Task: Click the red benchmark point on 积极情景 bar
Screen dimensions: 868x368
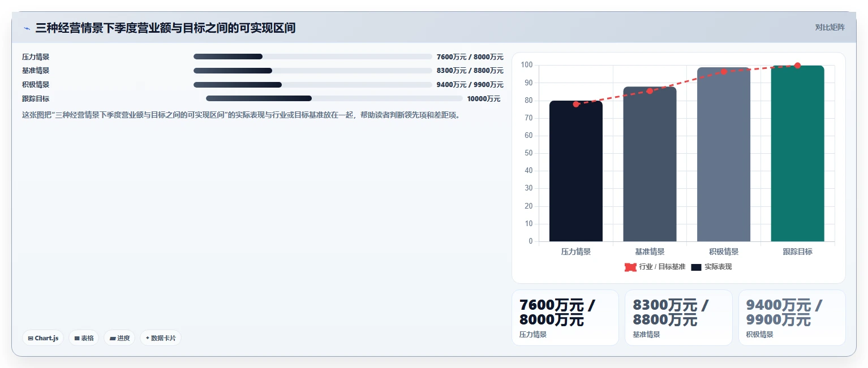Action: pos(724,72)
